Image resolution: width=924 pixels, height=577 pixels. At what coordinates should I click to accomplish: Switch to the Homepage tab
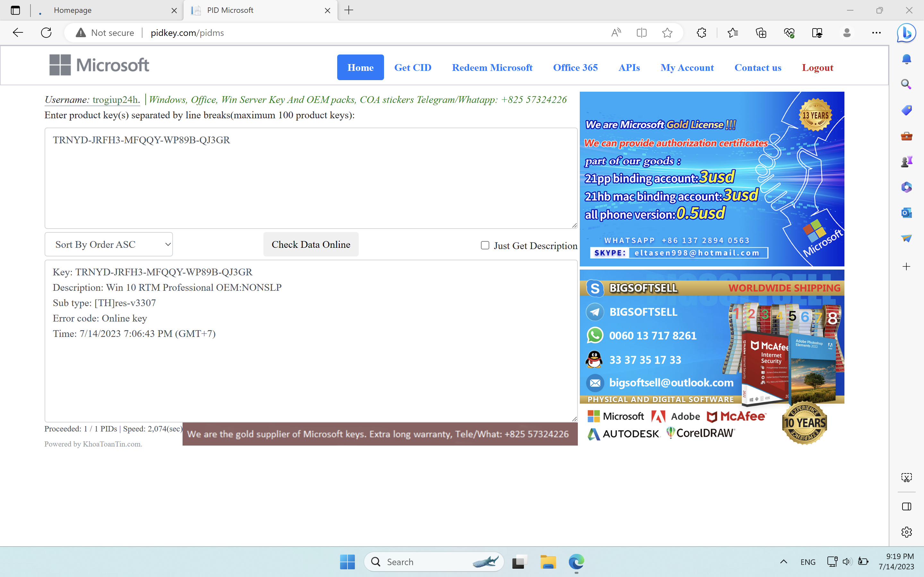pos(103,10)
